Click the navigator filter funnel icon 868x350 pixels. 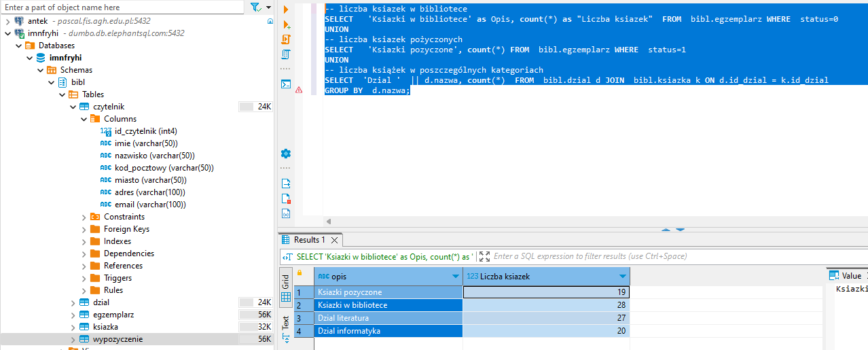point(255,7)
